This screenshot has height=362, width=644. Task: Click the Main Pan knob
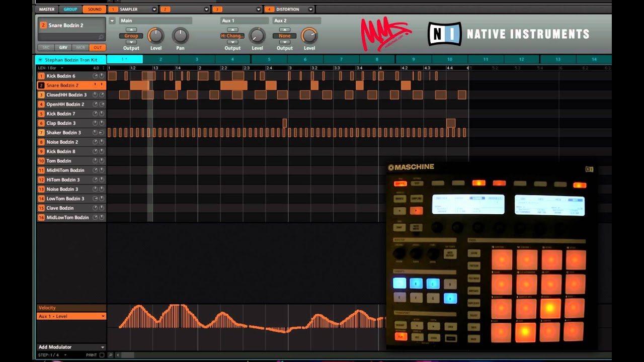[180, 36]
